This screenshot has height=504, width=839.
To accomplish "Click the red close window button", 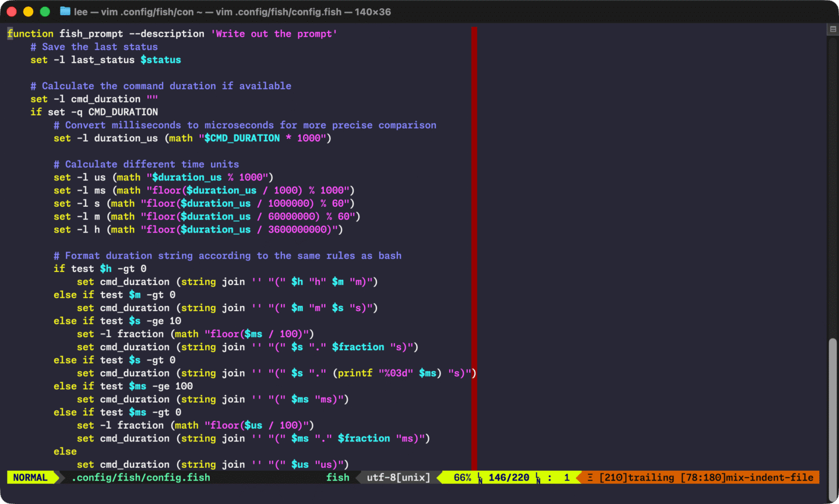I will pos(12,12).
